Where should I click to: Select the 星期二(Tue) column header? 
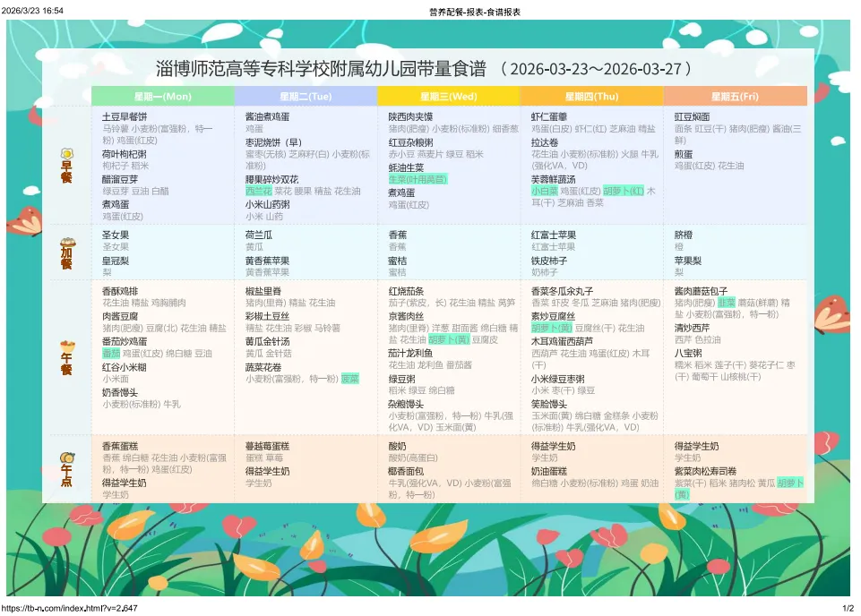306,96
